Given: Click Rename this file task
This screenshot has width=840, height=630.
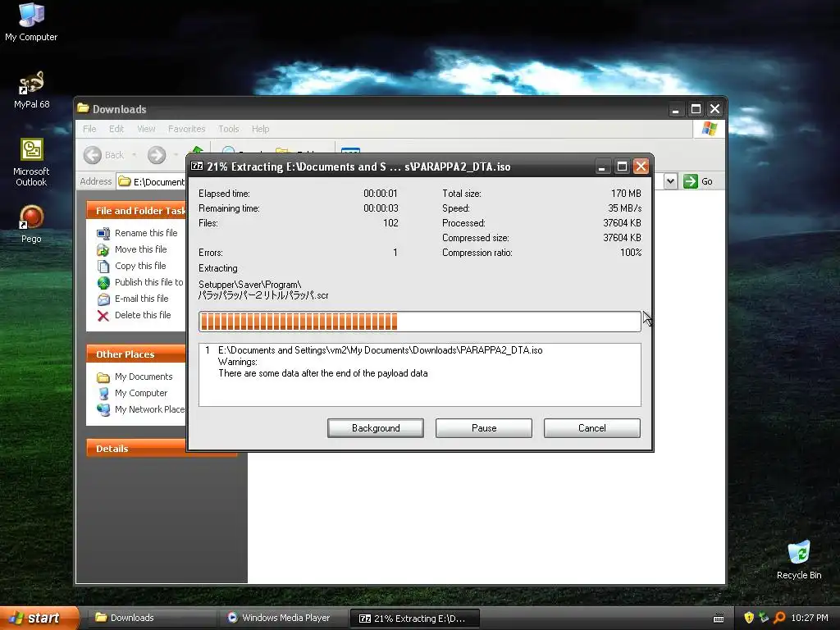Looking at the screenshot, I should pos(146,233).
